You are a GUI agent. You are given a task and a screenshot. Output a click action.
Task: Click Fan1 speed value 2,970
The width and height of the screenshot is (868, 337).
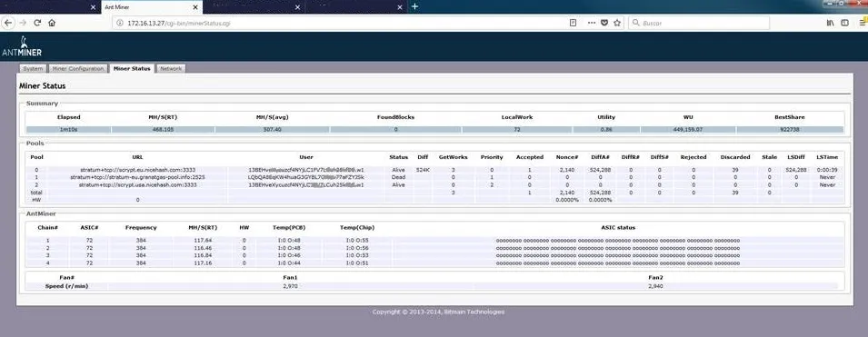point(291,286)
